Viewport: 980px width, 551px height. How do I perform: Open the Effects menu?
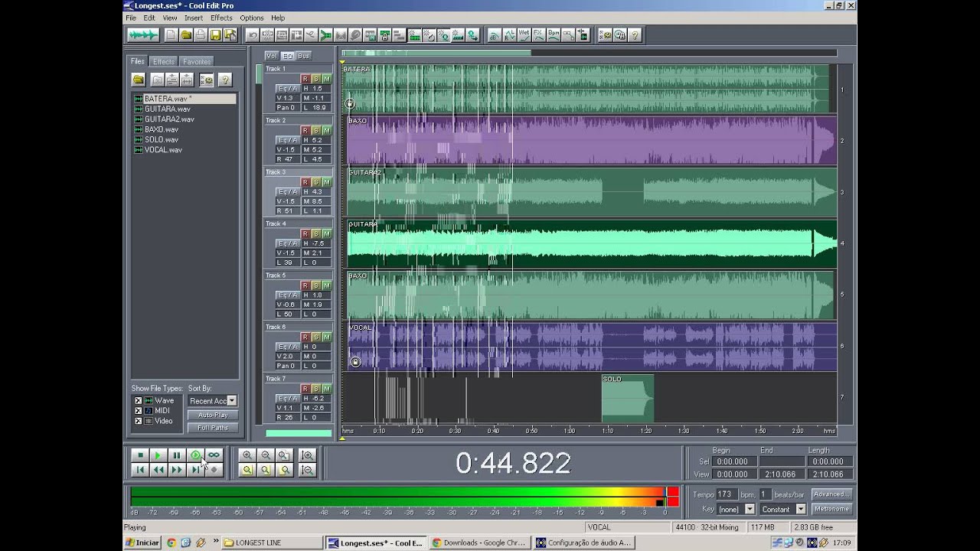221,18
